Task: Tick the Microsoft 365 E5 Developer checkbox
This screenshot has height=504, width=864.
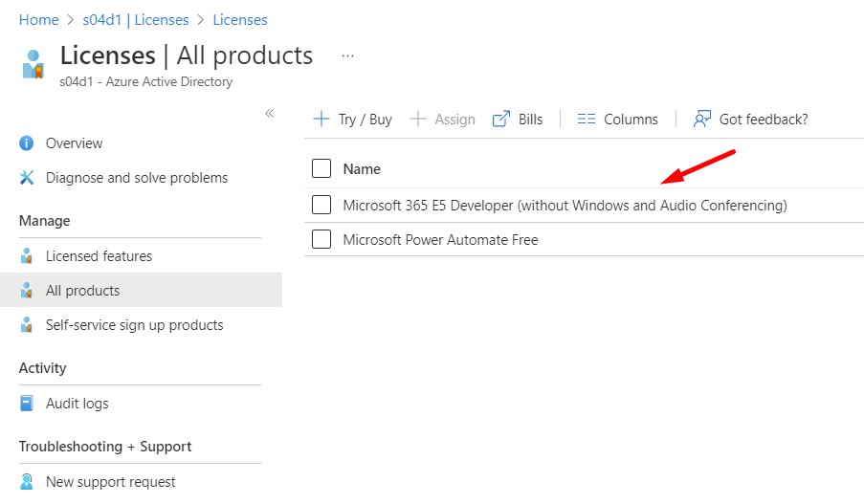Action: coord(322,206)
